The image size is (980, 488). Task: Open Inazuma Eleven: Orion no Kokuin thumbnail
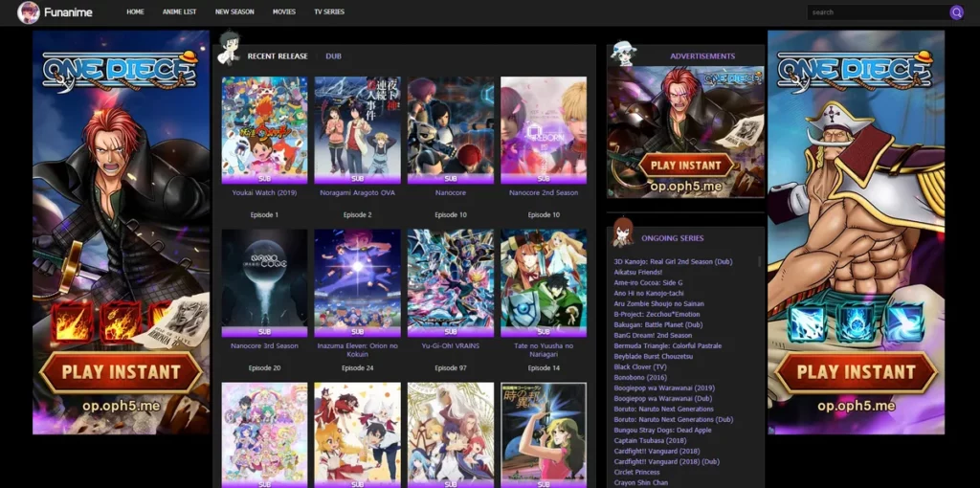tap(358, 283)
